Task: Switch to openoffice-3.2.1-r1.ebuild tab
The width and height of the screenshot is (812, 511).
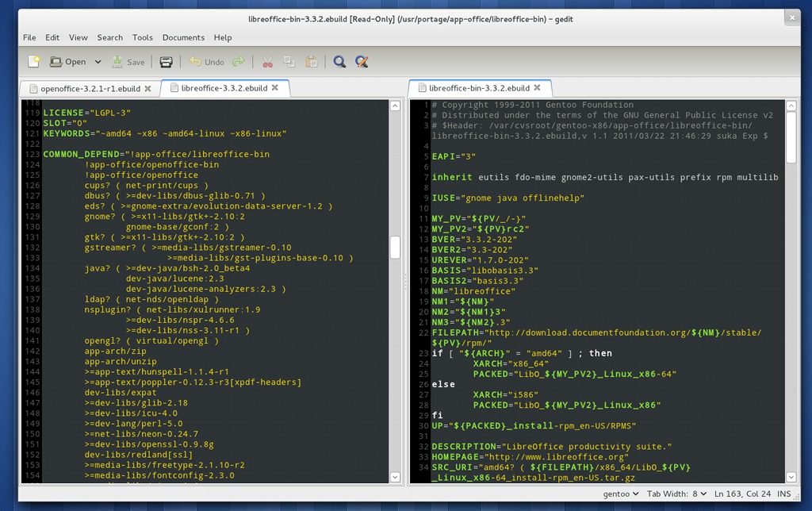Action: pos(90,89)
